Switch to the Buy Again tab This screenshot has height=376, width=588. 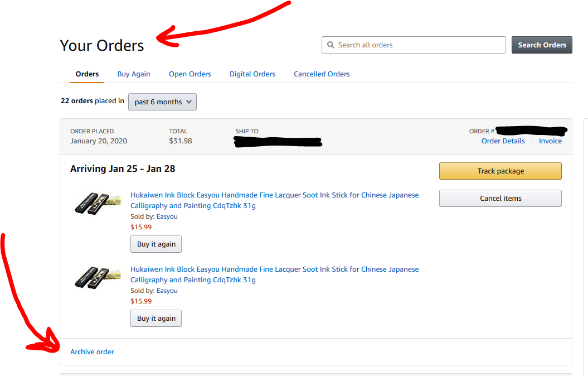(134, 74)
